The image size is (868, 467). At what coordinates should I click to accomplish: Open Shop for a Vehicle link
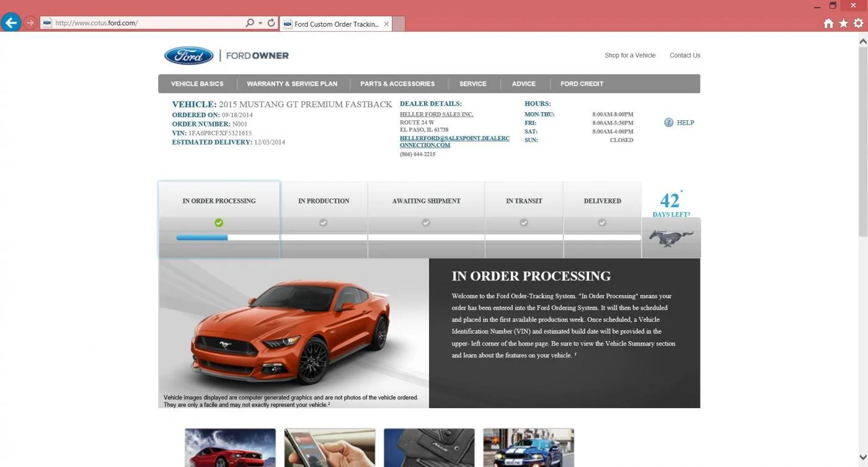(630, 55)
